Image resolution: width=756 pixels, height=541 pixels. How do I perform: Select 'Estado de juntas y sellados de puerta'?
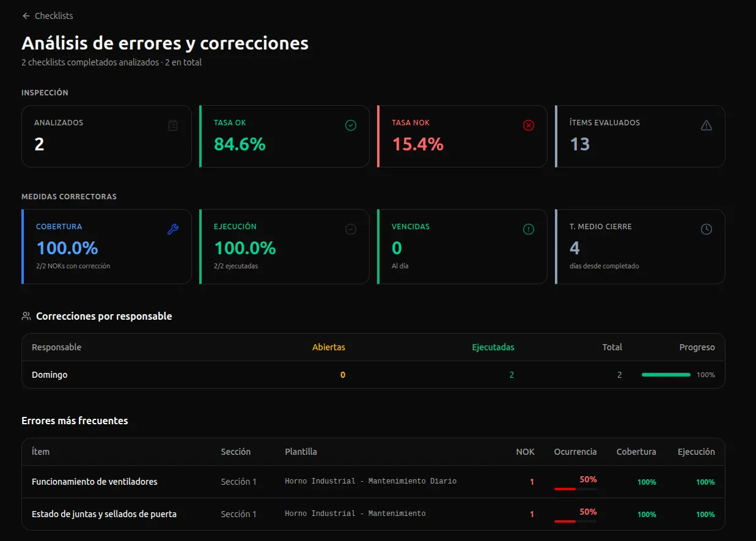coord(104,514)
